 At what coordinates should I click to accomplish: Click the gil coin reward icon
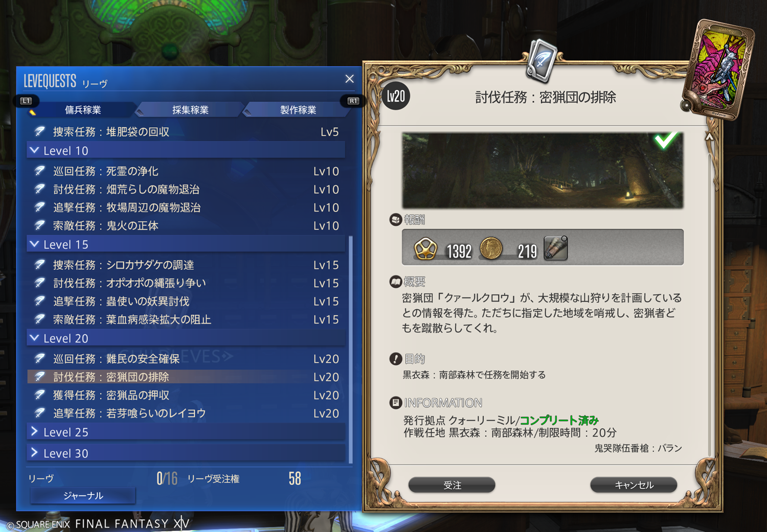click(491, 249)
